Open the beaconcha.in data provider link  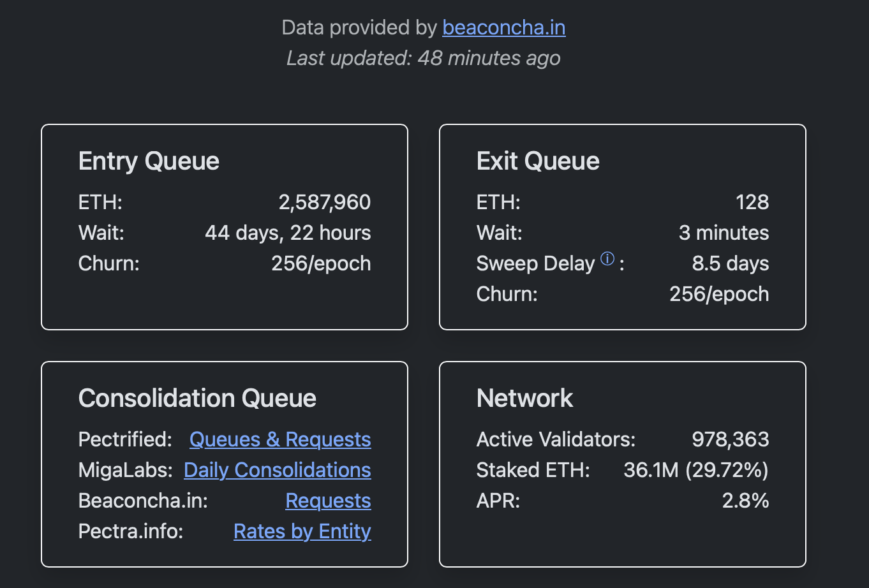coord(503,27)
